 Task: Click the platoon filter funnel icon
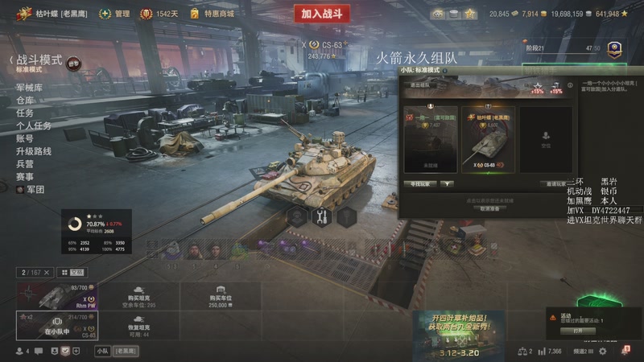447,184
